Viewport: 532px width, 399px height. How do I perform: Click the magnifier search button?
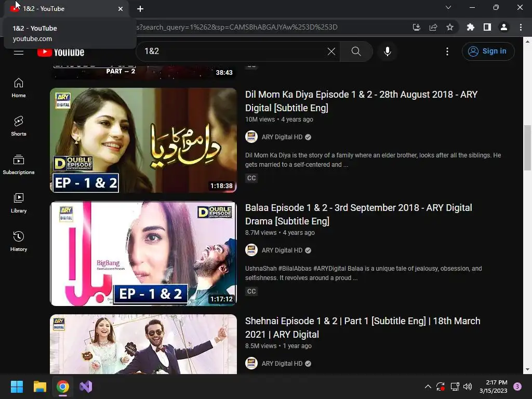tap(356, 51)
